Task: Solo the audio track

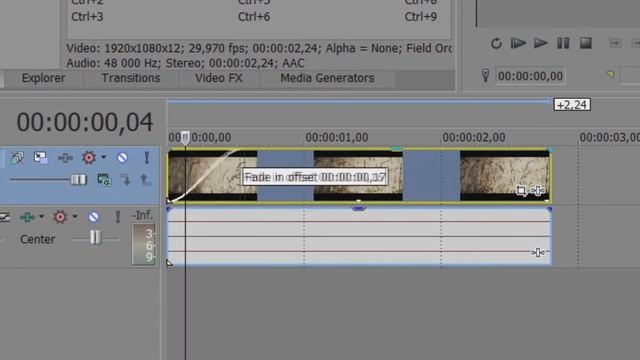Action: coord(118,217)
